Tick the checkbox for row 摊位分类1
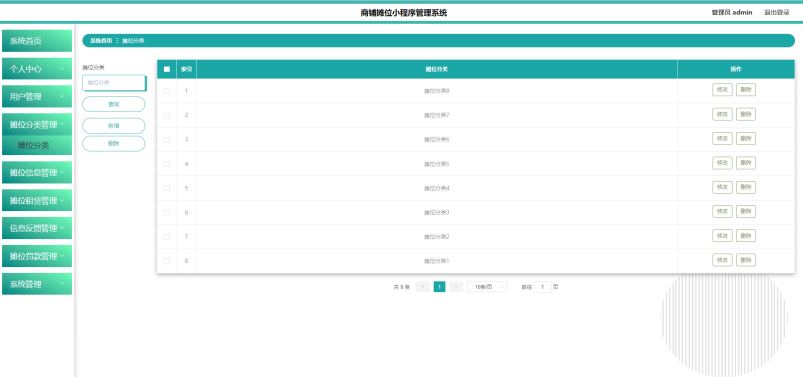 pyautogui.click(x=166, y=261)
